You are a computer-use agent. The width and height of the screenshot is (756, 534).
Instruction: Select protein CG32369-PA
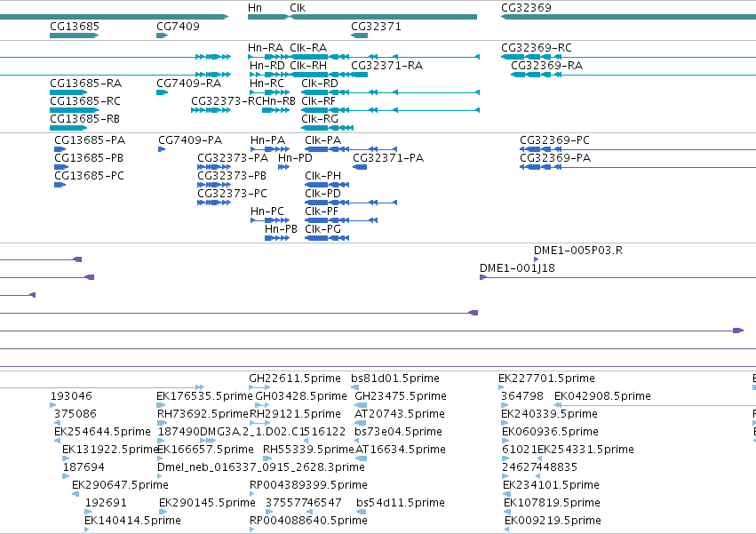[555, 158]
